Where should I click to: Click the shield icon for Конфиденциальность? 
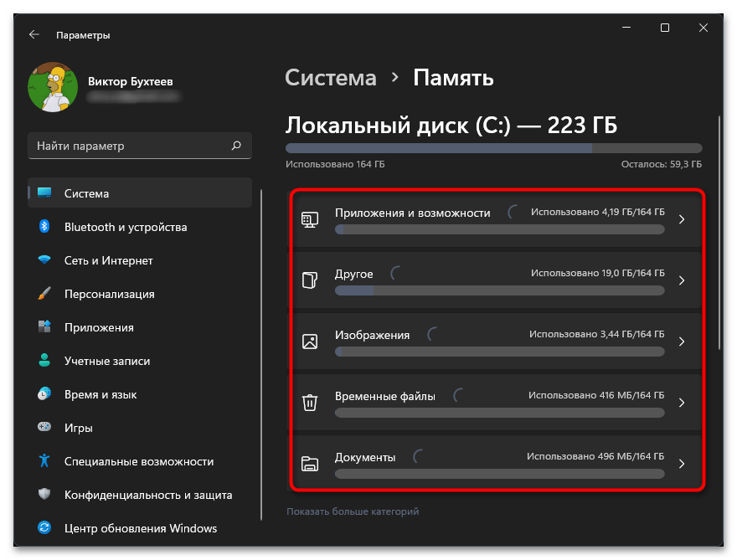tap(44, 494)
